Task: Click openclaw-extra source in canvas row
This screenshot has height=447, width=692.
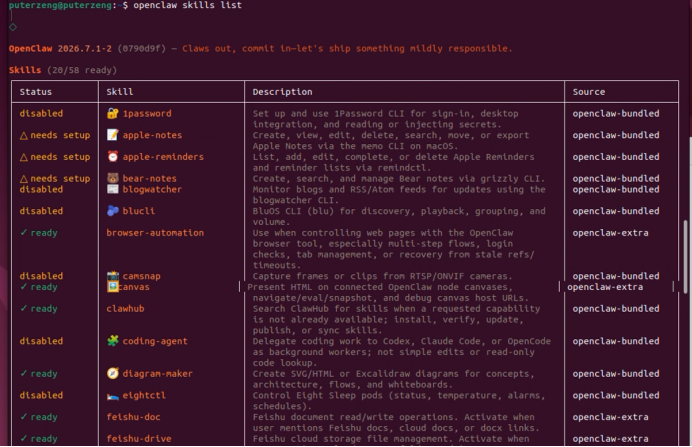Action: click(x=605, y=287)
